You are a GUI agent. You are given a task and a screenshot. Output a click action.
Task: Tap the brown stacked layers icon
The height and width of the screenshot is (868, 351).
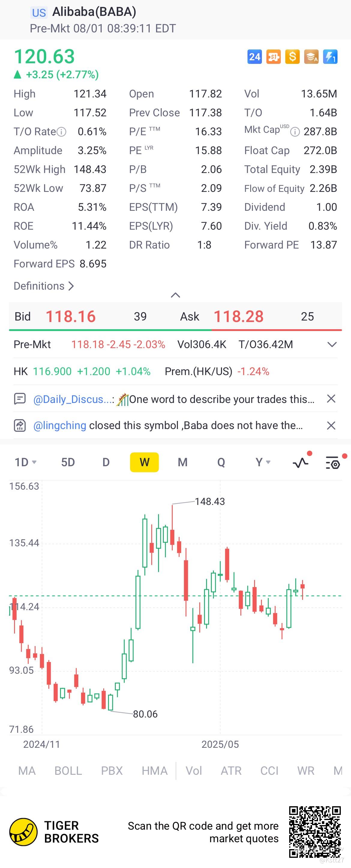[x=311, y=57]
